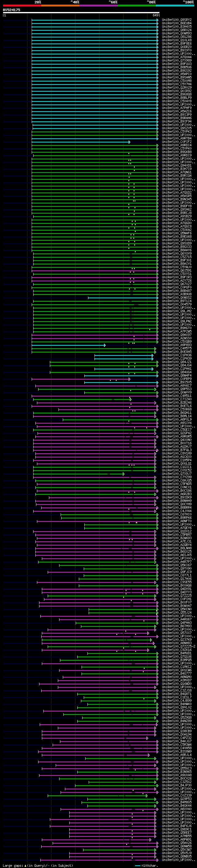Select hit UniRef100_A8XV40
The width and height of the screenshot is (197, 868).
[176, 809]
